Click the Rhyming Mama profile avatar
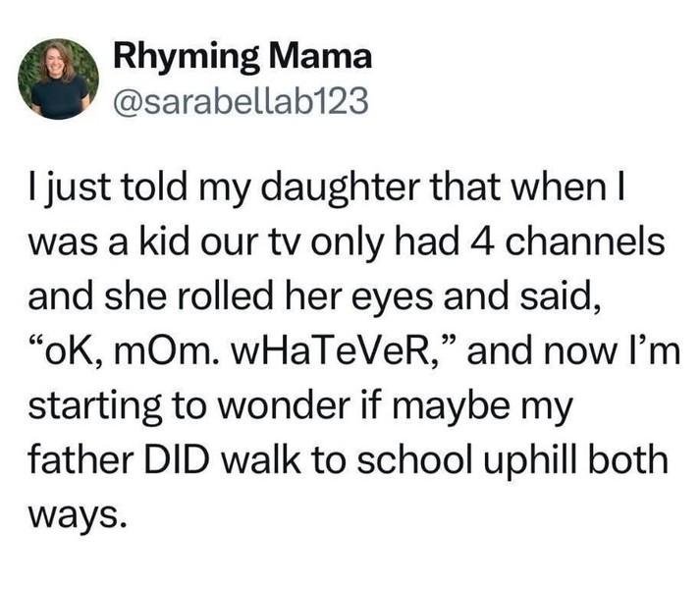Image resolution: width=700 pixels, height=589 pixels. (61, 79)
